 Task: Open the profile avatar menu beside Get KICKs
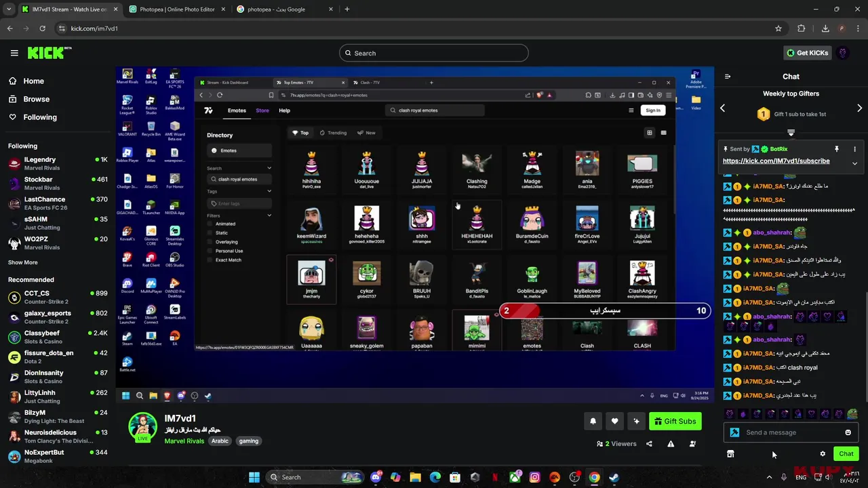tap(843, 53)
